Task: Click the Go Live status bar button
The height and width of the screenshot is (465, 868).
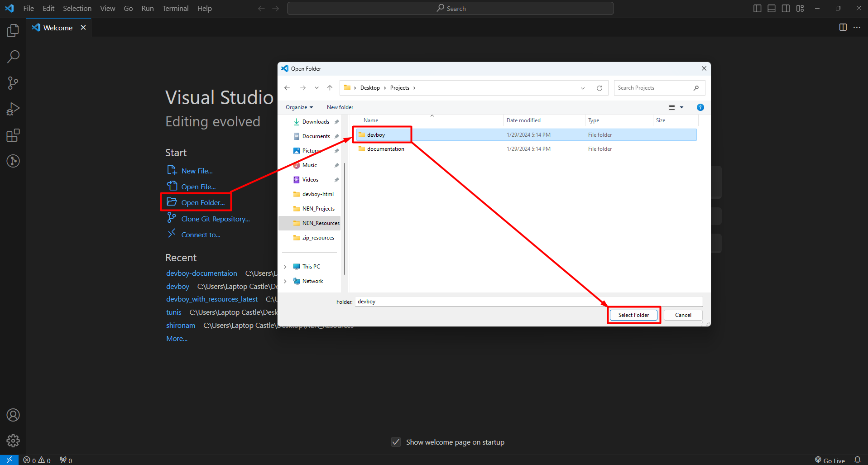Action: pyautogui.click(x=830, y=460)
